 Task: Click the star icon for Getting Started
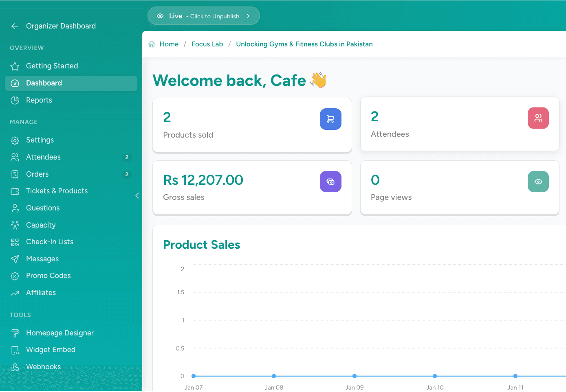pos(15,66)
